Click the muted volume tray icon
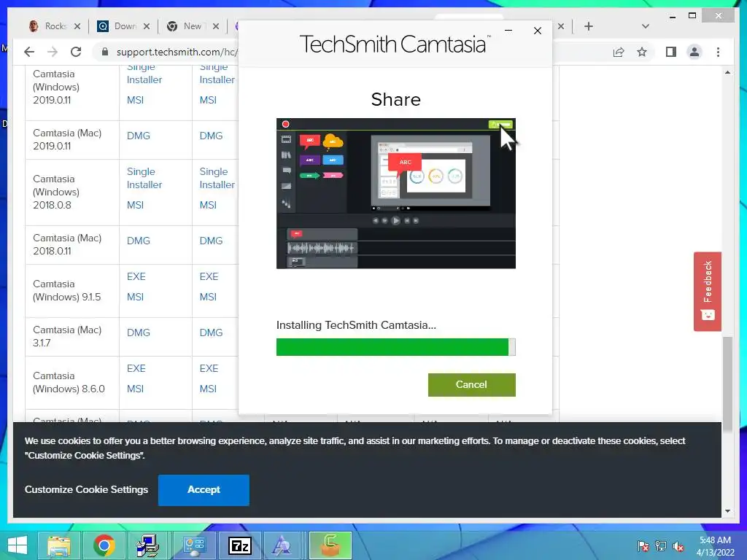 [x=678, y=546]
